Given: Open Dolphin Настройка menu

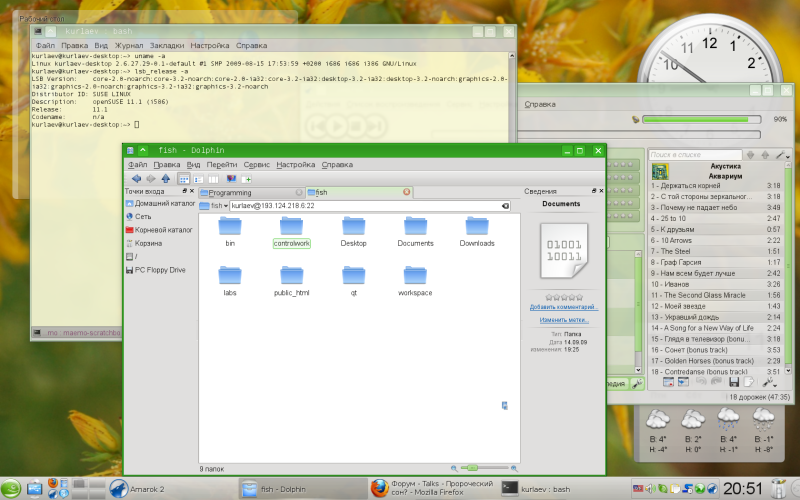Looking at the screenshot, I should click(x=295, y=165).
